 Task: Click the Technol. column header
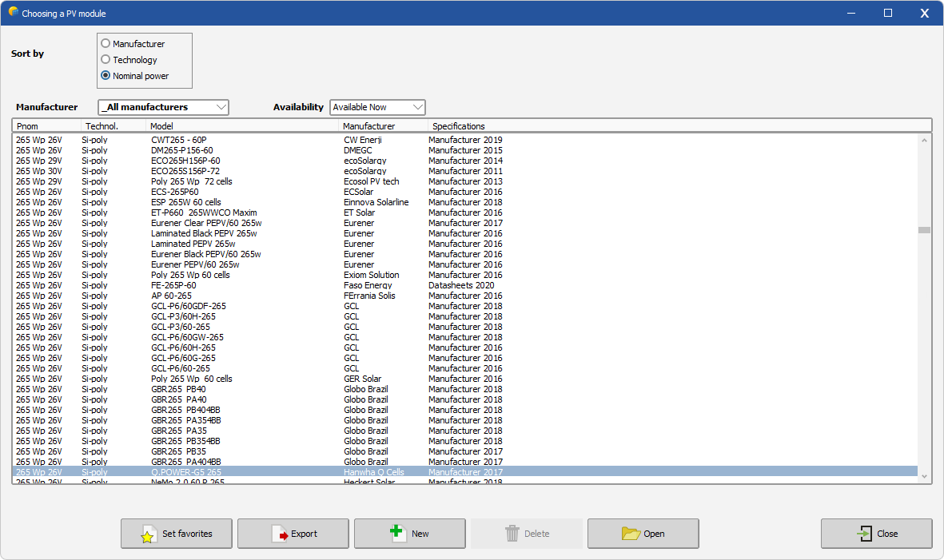pos(114,126)
